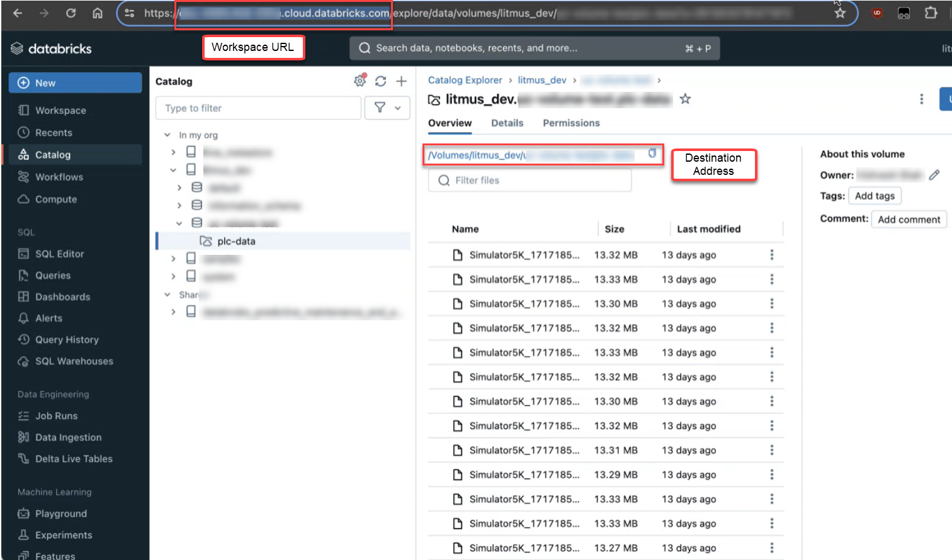Switch to the Permissions tab
This screenshot has width=952, height=560.
[570, 123]
